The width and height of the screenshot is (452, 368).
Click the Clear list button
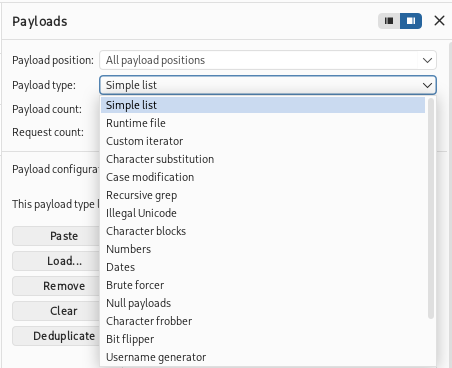pyautogui.click(x=56, y=311)
